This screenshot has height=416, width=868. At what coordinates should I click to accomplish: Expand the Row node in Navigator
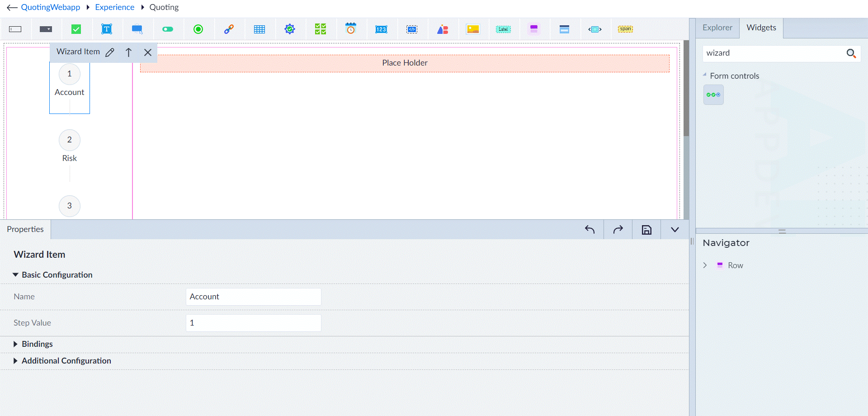tap(705, 265)
